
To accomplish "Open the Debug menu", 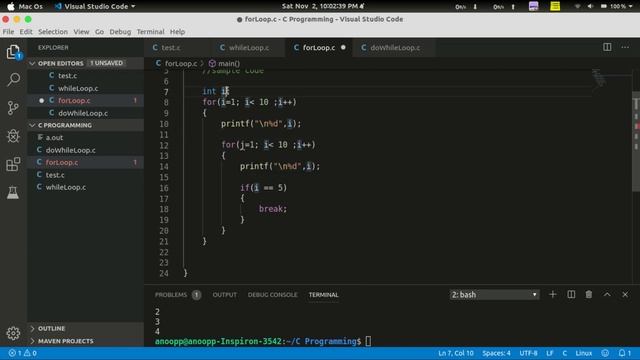I will pyautogui.click(x=120, y=32).
